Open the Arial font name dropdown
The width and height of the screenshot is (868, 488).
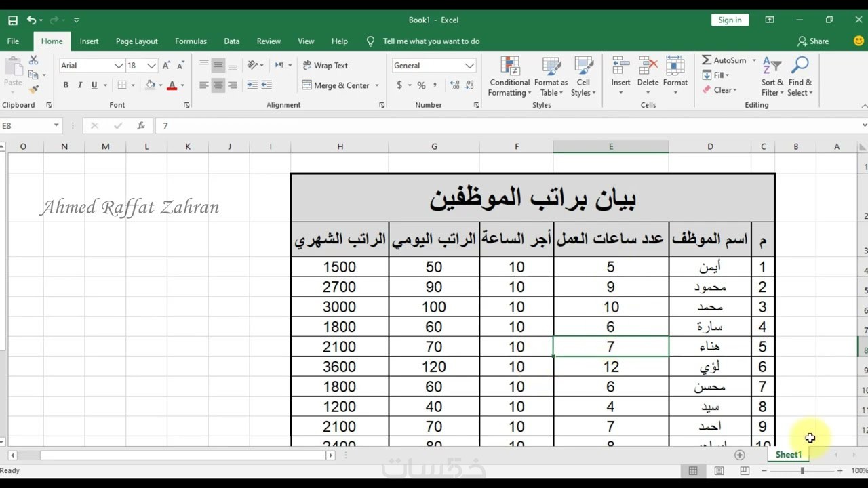tap(119, 66)
